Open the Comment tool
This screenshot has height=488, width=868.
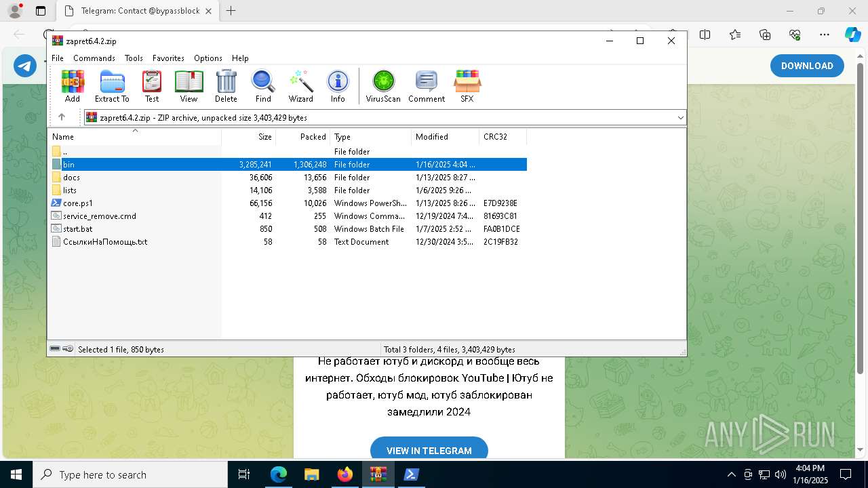coord(427,86)
